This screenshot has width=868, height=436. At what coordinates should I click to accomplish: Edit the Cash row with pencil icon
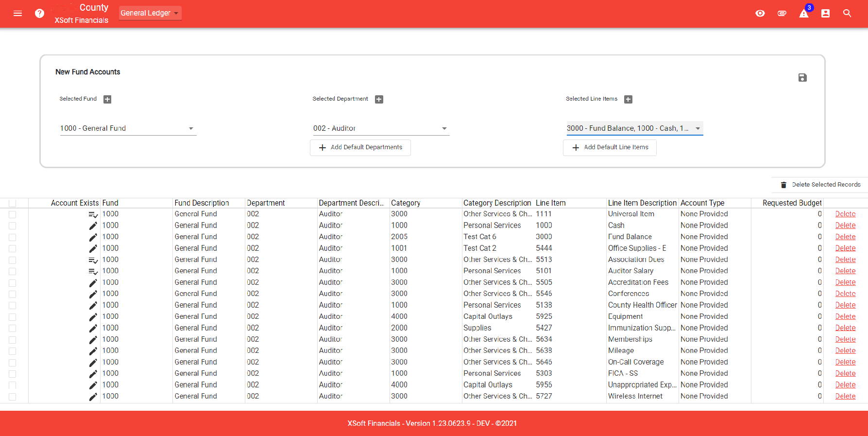click(93, 226)
